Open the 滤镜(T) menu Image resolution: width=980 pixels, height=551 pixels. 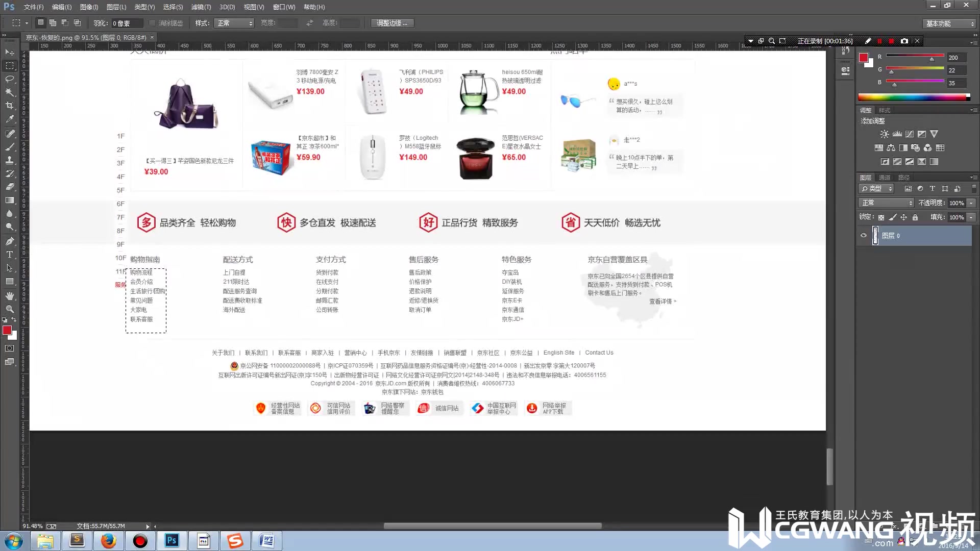[x=201, y=7]
